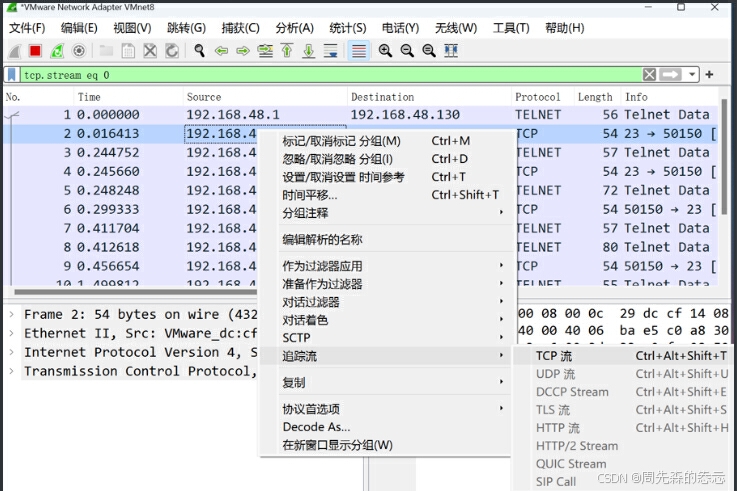Viewport: 737px width, 491px height.
Task: Toggle auto-scroll during live capture
Action: (x=330, y=51)
